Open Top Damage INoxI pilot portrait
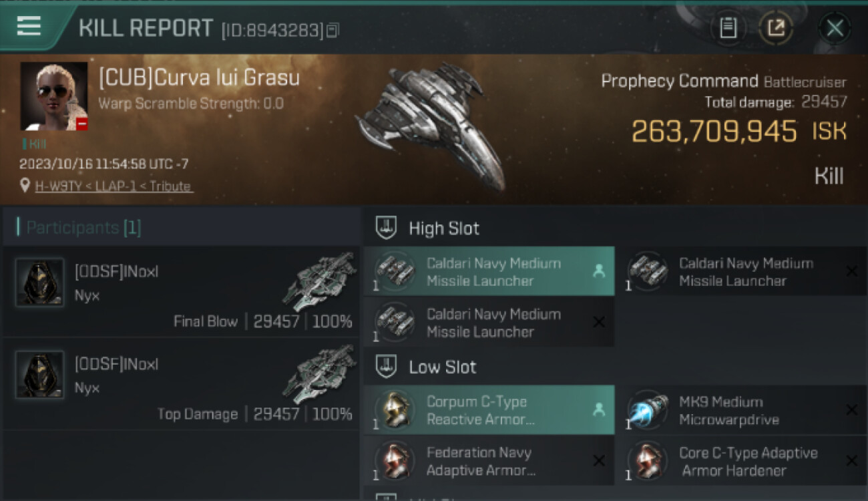This screenshot has height=501, width=868. pos(40,375)
